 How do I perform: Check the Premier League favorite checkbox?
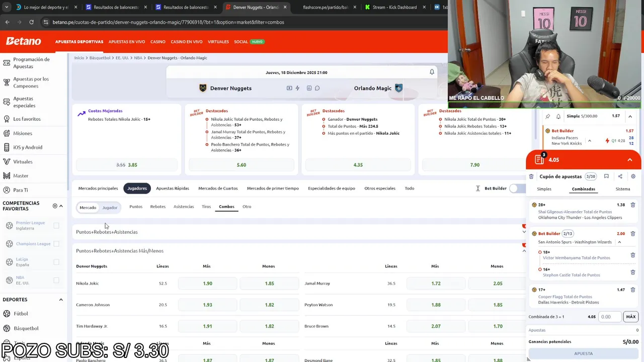56,225
